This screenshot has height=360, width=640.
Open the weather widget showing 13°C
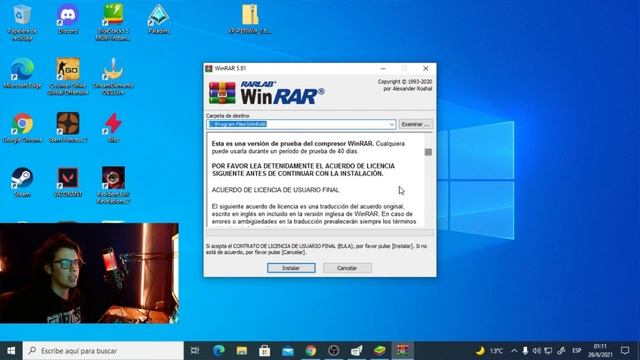coord(489,351)
